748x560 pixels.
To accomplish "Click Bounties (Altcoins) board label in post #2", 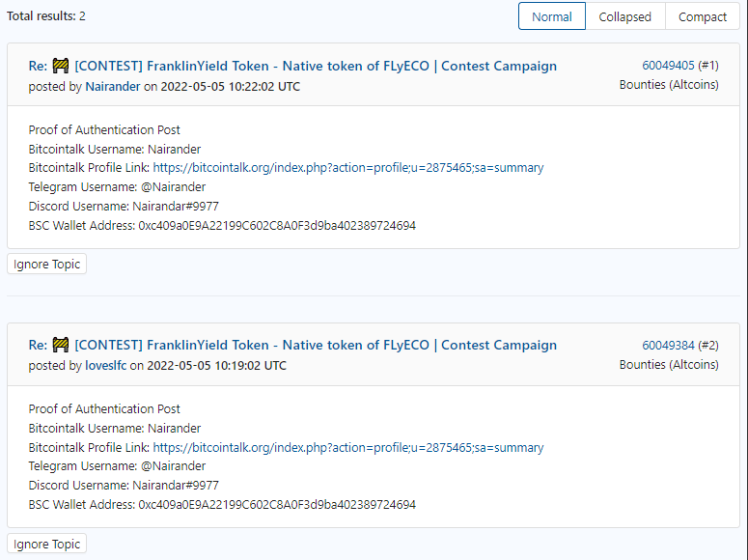I will pyautogui.click(x=669, y=364).
